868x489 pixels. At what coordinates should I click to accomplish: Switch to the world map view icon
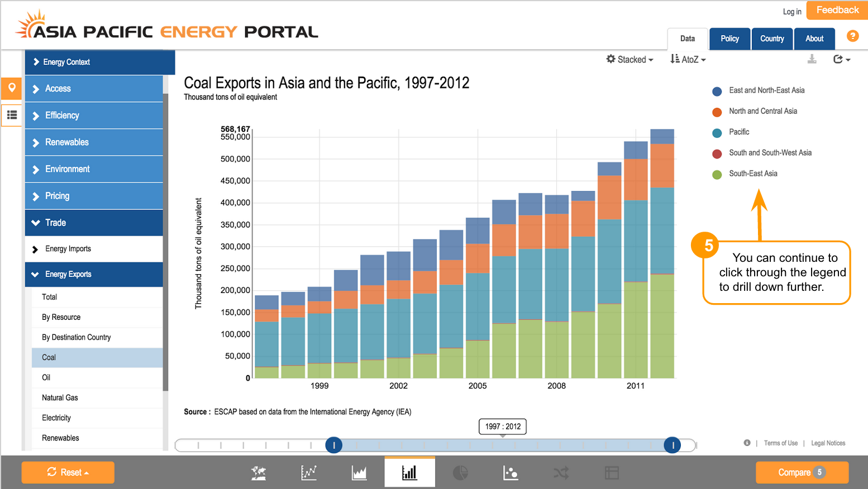coord(258,473)
